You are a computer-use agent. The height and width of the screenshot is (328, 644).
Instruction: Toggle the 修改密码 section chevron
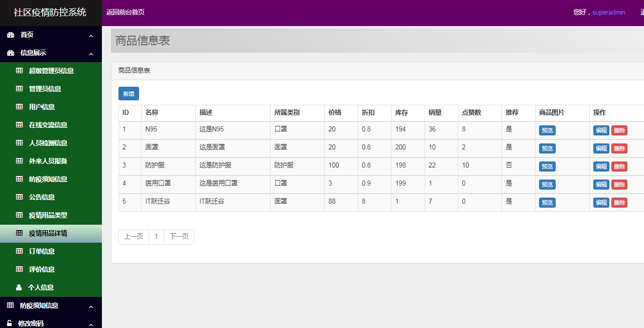tap(91, 324)
